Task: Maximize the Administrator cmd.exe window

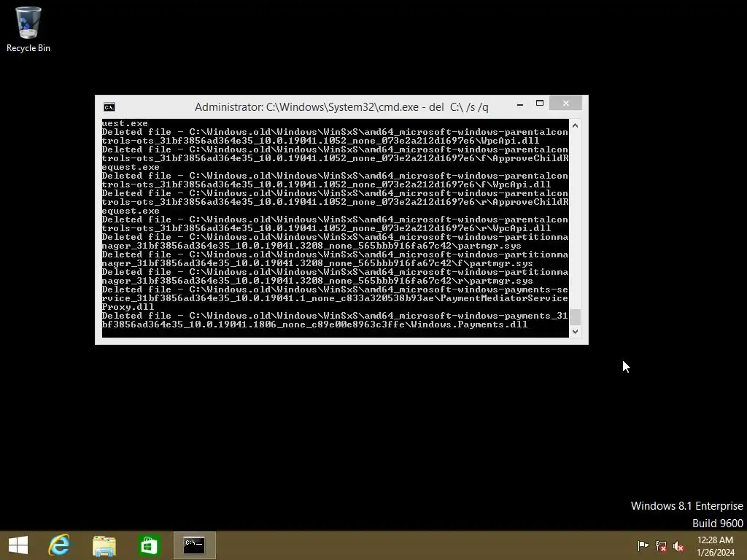Action: [x=540, y=104]
